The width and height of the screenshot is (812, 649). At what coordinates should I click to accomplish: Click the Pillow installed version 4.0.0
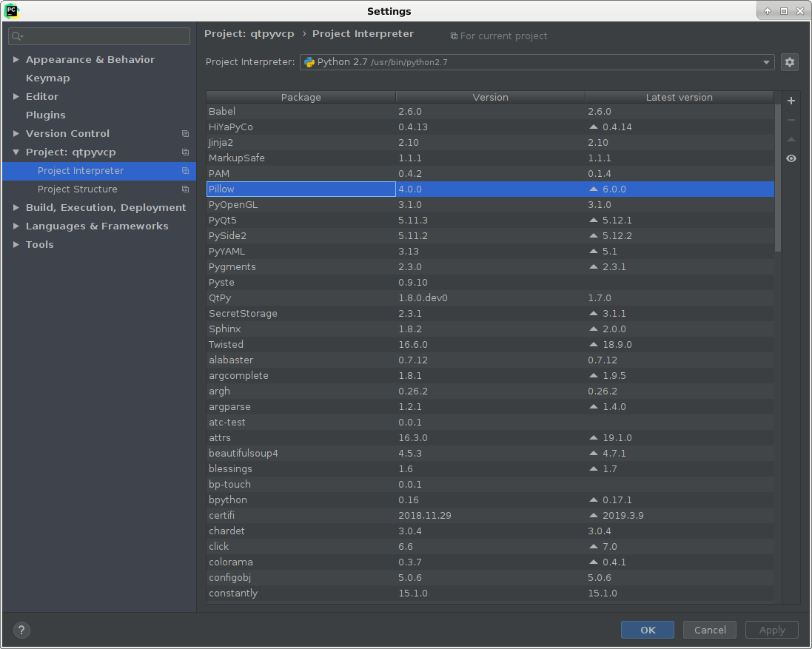tap(409, 189)
